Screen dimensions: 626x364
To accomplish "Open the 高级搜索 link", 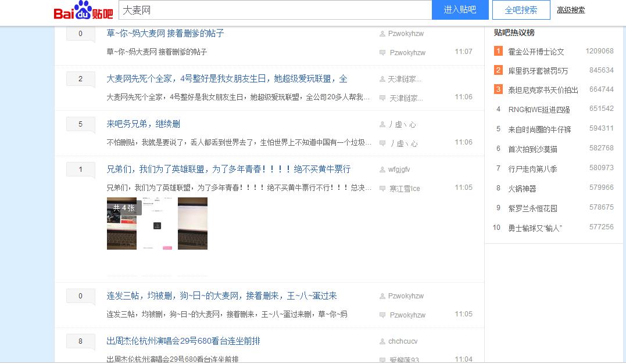I will (x=571, y=10).
